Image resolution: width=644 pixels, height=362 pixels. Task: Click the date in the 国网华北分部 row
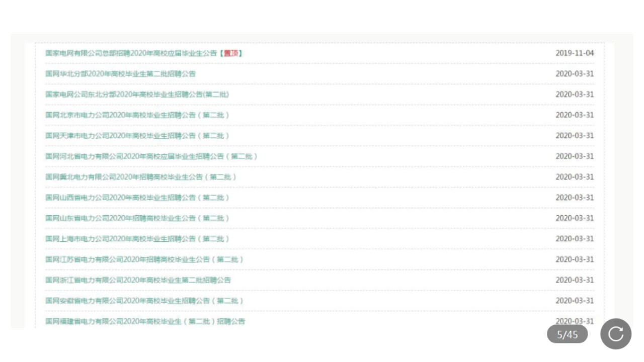pyautogui.click(x=575, y=74)
